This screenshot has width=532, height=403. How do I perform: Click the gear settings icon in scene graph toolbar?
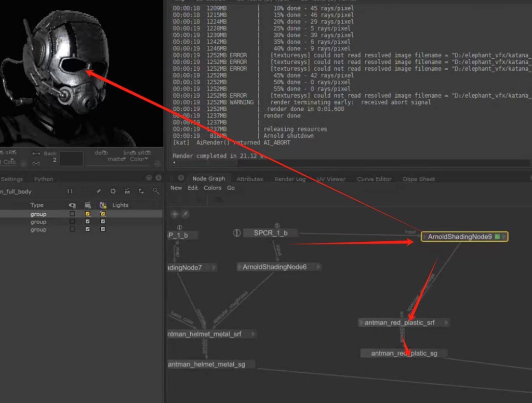113,191
